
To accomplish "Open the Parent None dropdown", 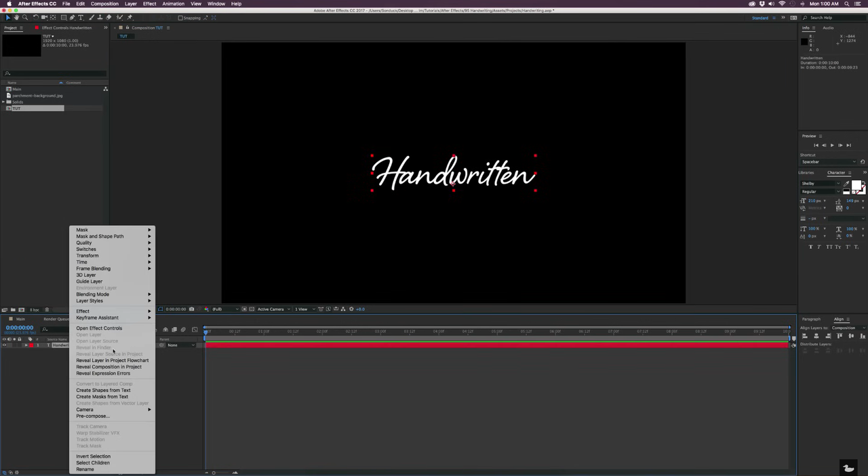I will point(180,345).
